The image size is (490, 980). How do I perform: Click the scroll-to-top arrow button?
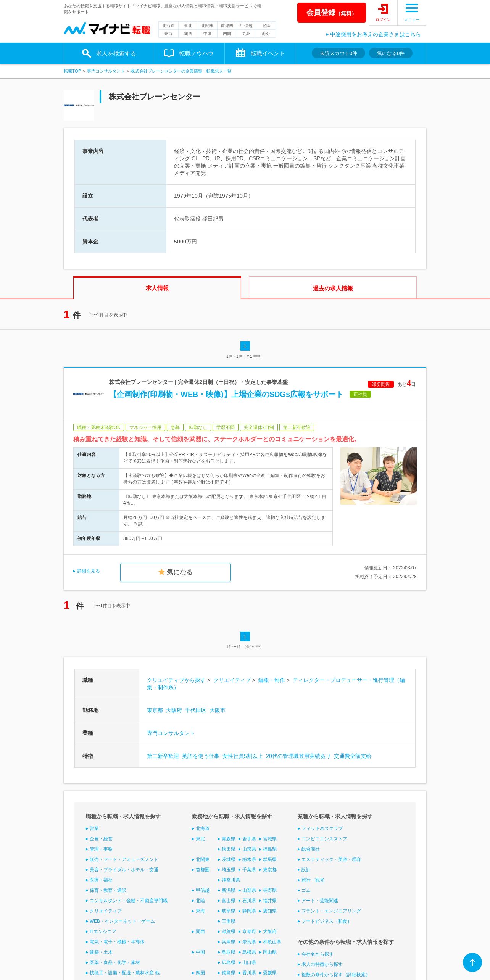[472, 962]
